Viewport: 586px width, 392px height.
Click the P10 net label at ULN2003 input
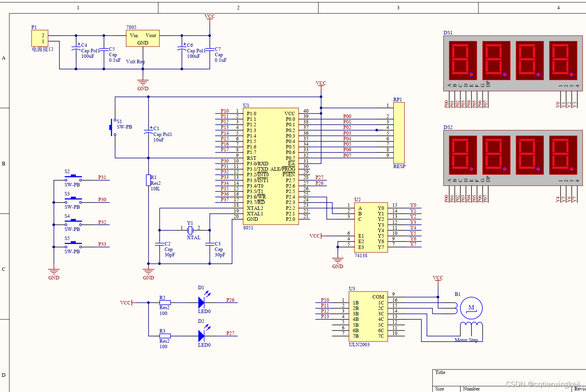(x=325, y=300)
